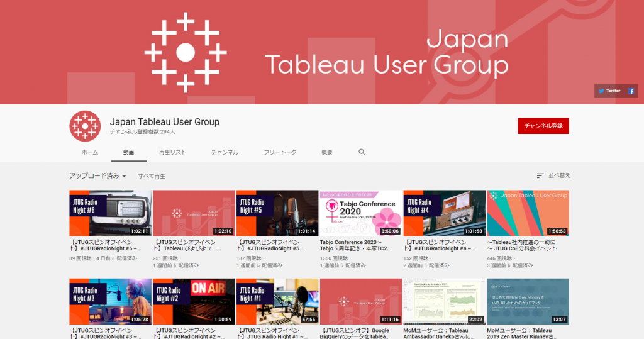Click the #JTUGRadioNight #6 video title
This screenshot has width=644, height=339.
point(106,245)
